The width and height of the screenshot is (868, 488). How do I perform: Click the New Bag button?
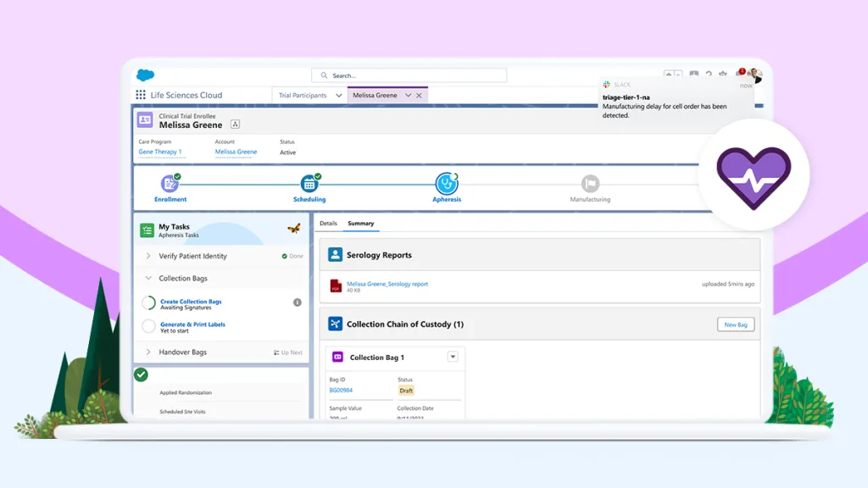pos(736,324)
